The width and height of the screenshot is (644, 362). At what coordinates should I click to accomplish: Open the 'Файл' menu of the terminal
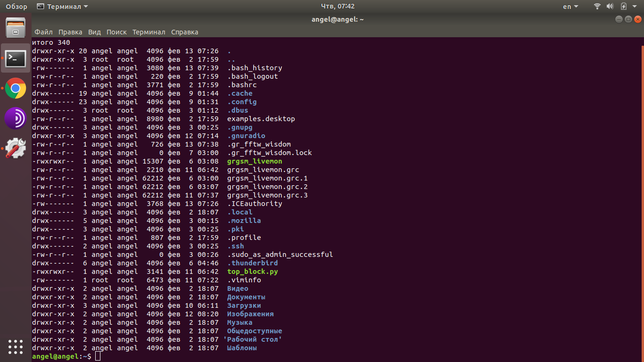[43, 32]
